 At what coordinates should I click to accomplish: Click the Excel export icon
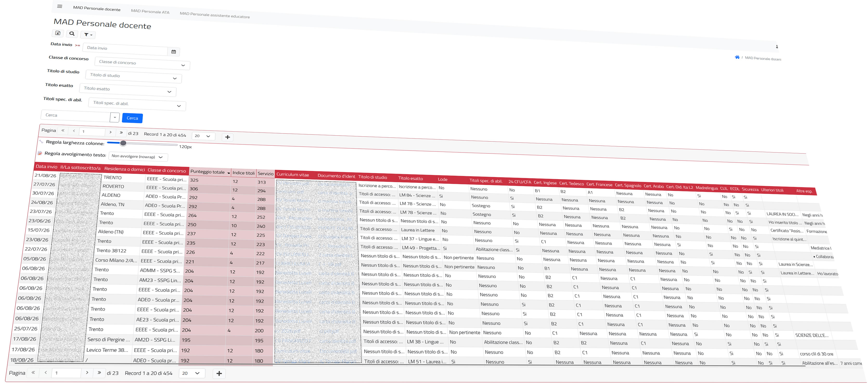pyautogui.click(x=58, y=33)
